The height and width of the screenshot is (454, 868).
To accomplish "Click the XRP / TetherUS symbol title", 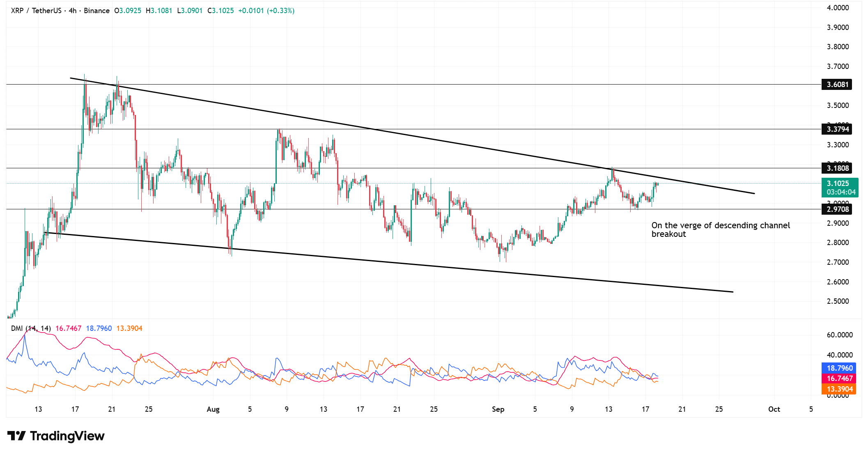I will click(36, 11).
